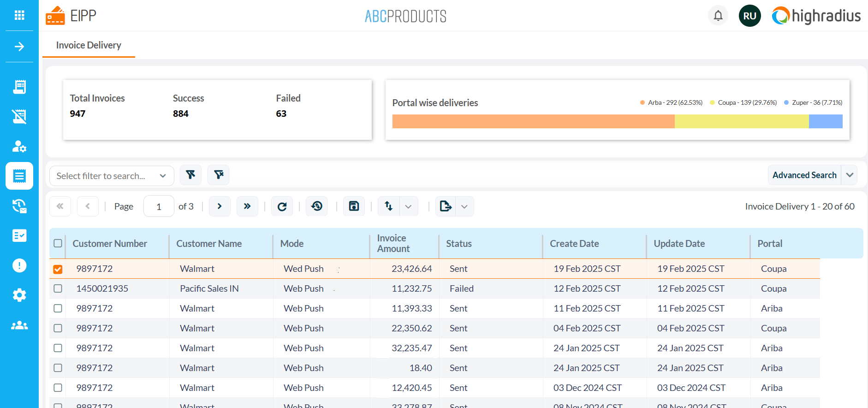Open the crossed-out invoice sidebar icon

coord(19,116)
